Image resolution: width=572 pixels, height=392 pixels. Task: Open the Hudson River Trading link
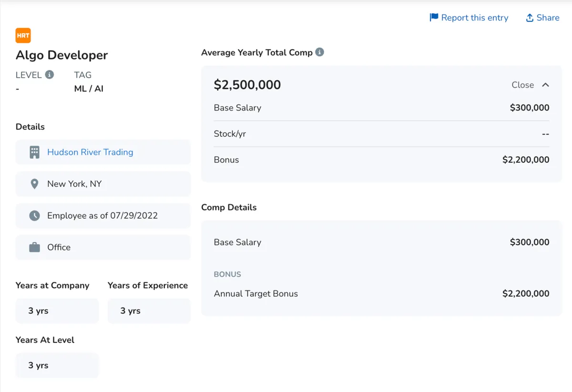point(90,152)
